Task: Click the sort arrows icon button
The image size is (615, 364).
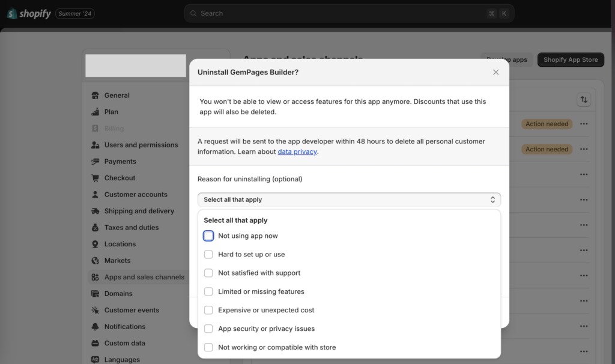Action: pos(583,100)
